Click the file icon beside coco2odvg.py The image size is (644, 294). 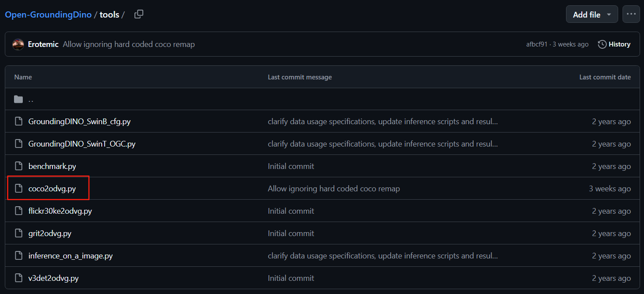18,189
